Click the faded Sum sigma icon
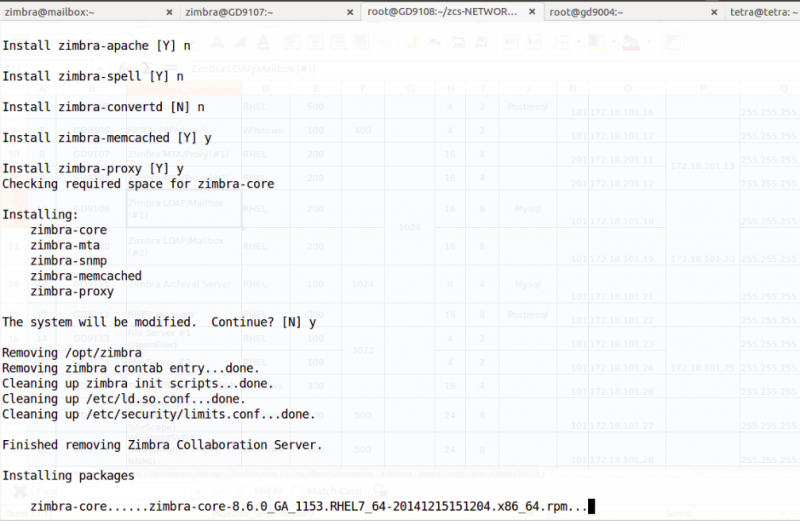 tap(147, 68)
